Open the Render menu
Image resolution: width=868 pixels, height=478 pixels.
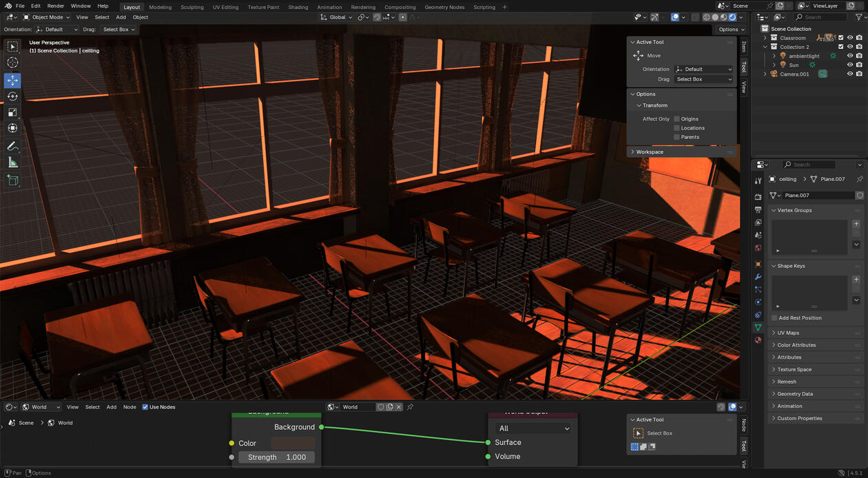[56, 6]
